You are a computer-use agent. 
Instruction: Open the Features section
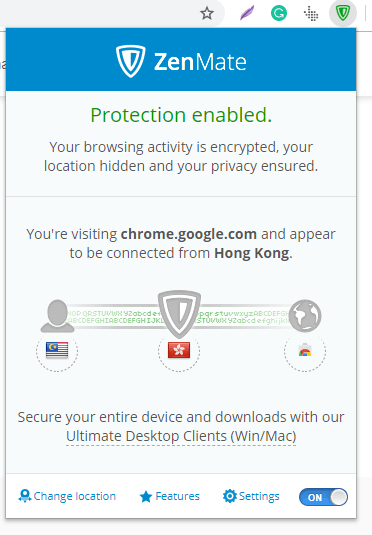tap(170, 496)
